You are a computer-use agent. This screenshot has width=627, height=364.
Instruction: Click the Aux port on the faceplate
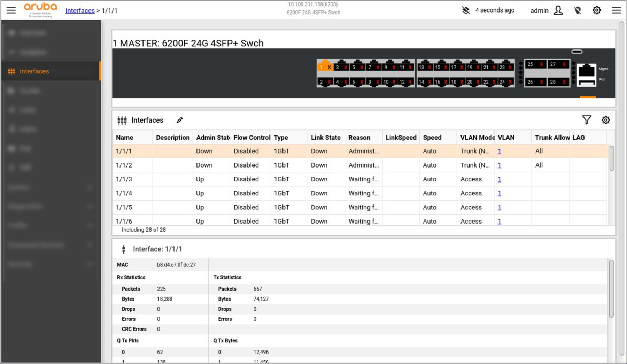587,83
